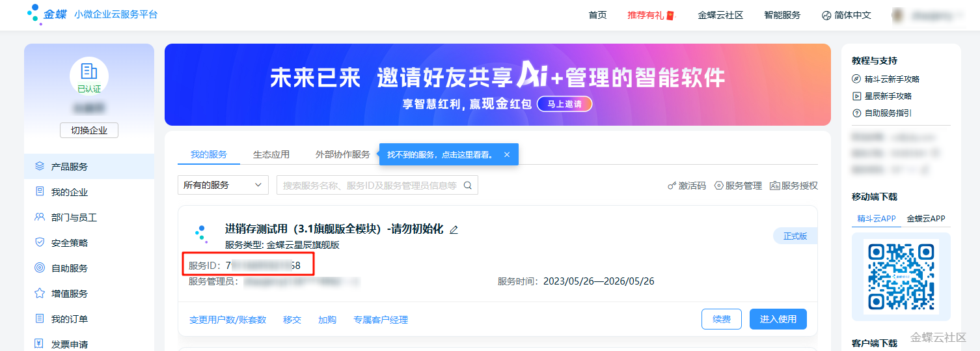Click the 续费 renew button
980x351 pixels.
(722, 319)
